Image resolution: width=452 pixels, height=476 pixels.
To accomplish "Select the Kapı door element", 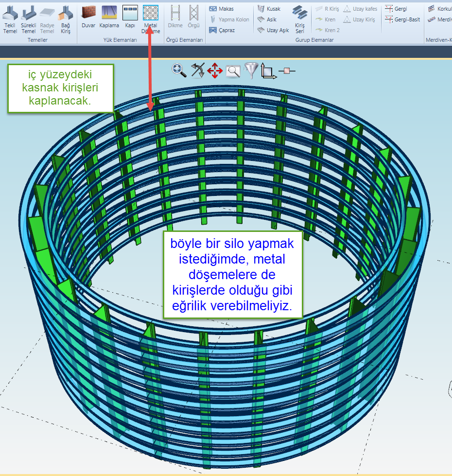I will pos(130,18).
